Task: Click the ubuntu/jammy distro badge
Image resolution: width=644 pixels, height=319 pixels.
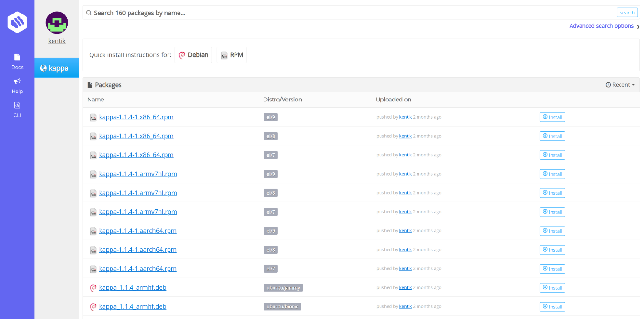Action: pos(283,287)
